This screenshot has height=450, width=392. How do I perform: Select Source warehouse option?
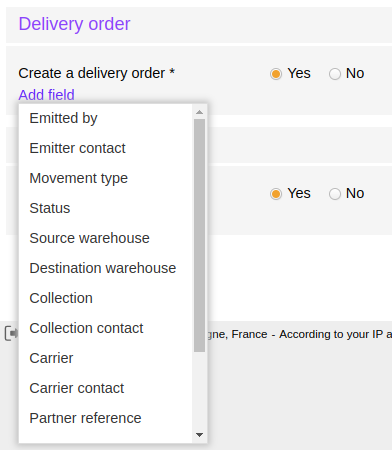tap(105, 238)
